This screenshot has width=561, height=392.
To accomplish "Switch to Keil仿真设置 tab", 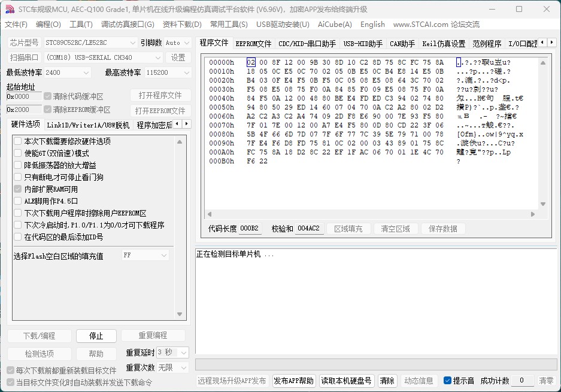I will [444, 44].
